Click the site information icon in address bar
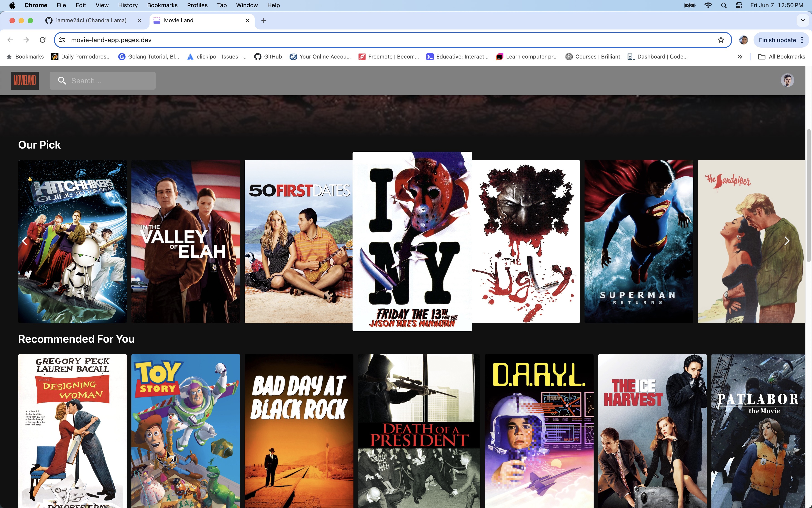 pos(62,40)
